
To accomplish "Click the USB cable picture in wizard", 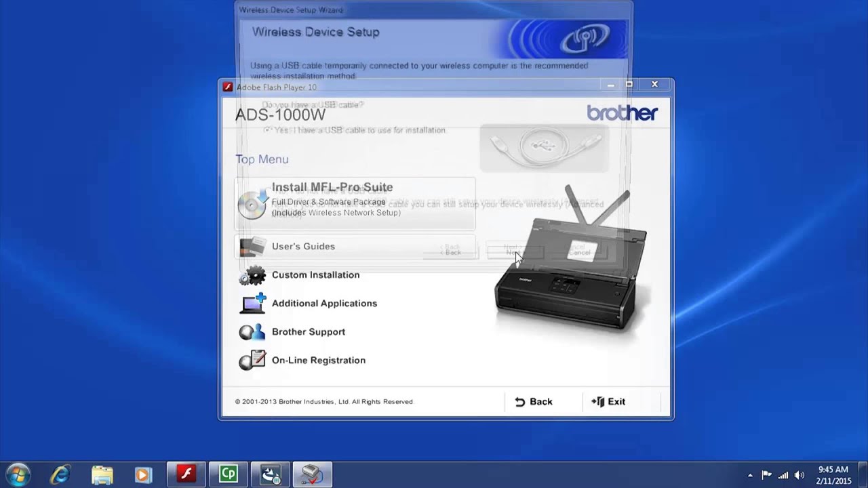I will click(545, 147).
